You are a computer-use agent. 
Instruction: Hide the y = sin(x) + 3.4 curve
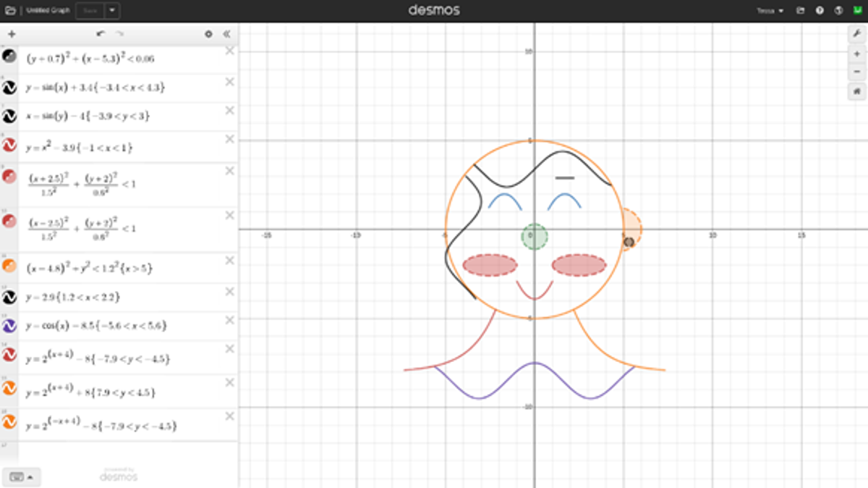[x=9, y=88]
